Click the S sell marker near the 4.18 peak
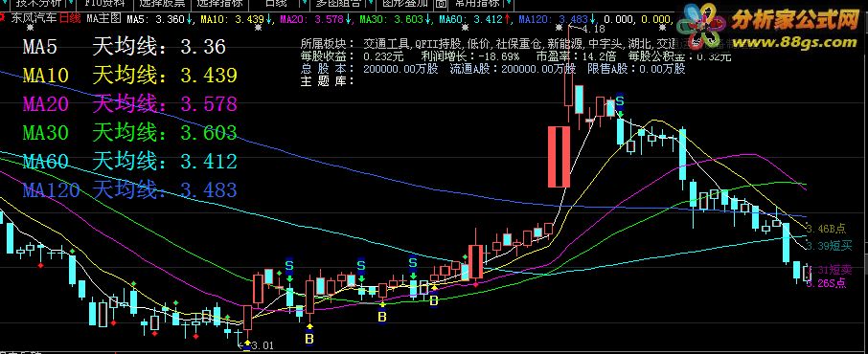 (620, 101)
